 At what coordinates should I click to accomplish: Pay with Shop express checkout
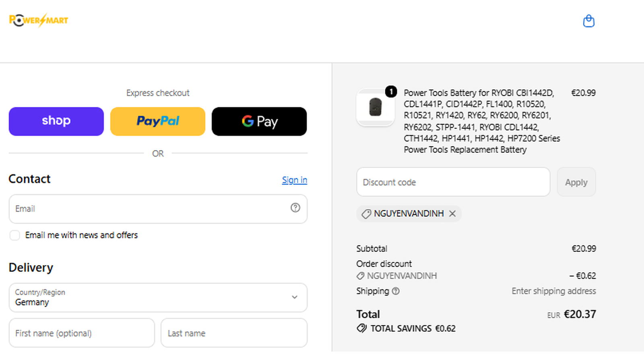56,121
